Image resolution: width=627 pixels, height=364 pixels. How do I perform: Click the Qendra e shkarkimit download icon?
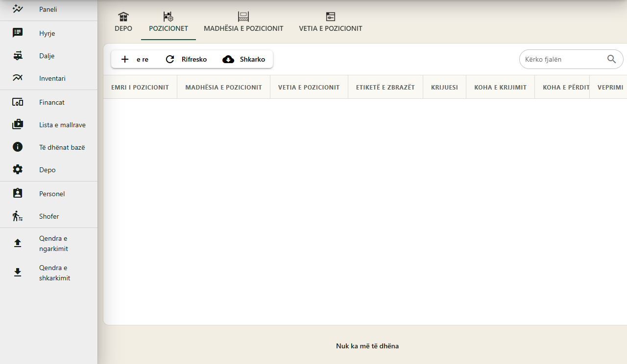pyautogui.click(x=18, y=273)
